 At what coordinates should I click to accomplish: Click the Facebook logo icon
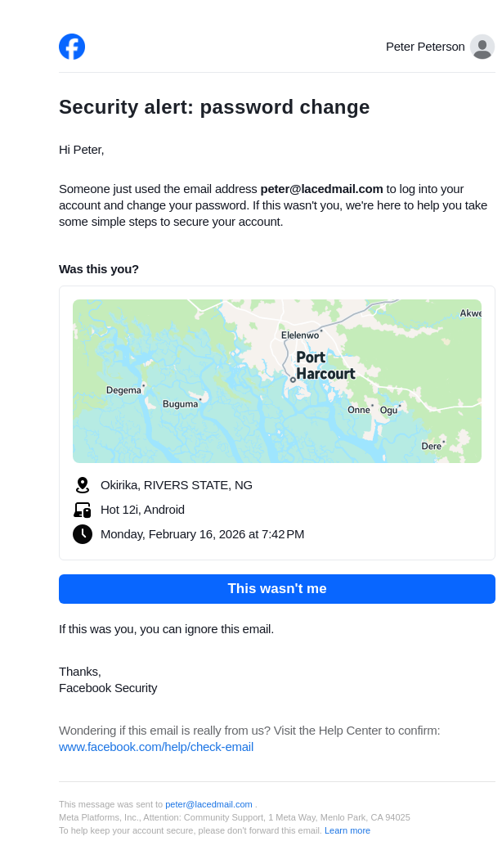[72, 47]
